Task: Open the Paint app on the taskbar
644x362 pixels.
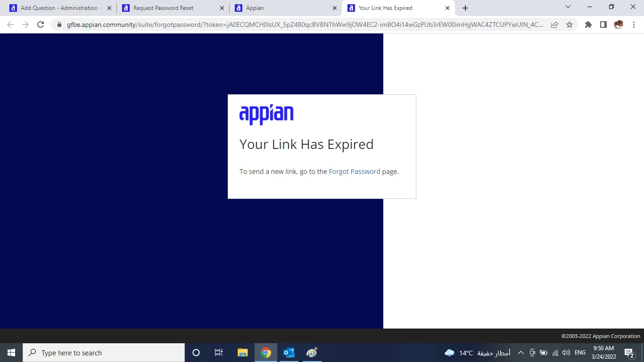Action: coord(312,353)
